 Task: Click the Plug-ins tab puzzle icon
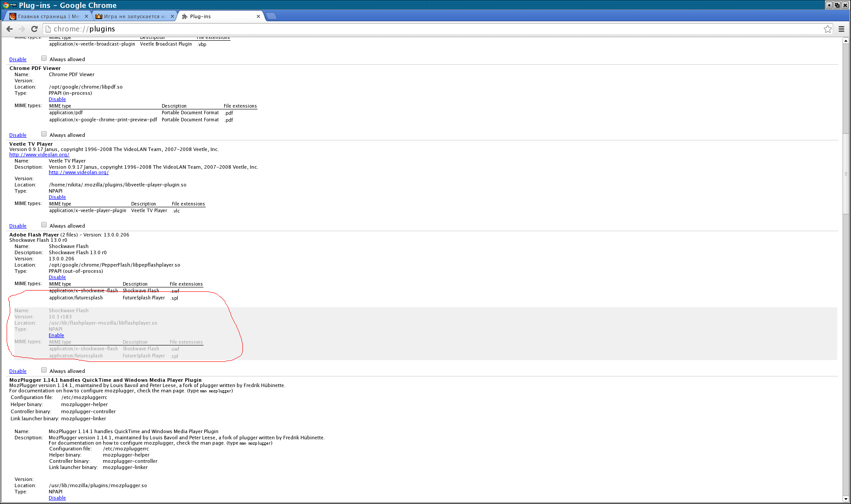pyautogui.click(x=185, y=16)
